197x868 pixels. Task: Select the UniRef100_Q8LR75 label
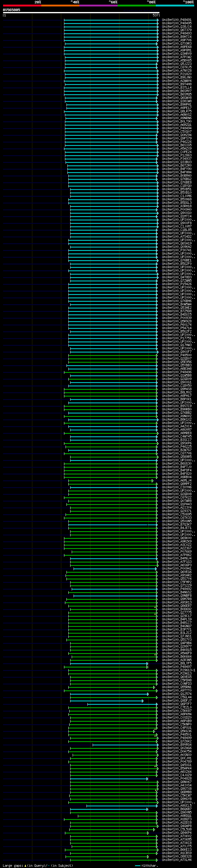coord(176,111)
